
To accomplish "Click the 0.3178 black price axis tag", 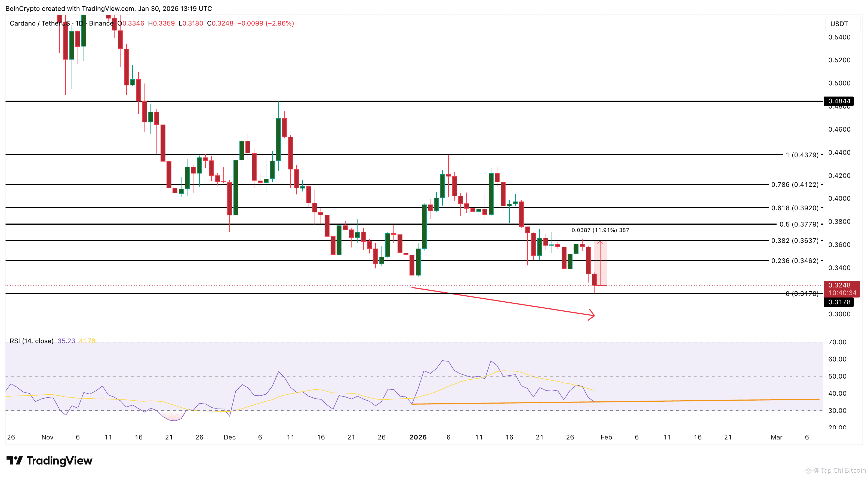I will pos(839,302).
